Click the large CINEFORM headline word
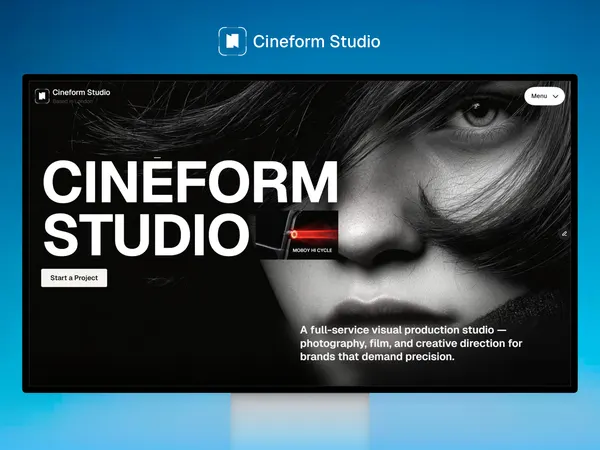The image size is (600, 450). coord(190,182)
